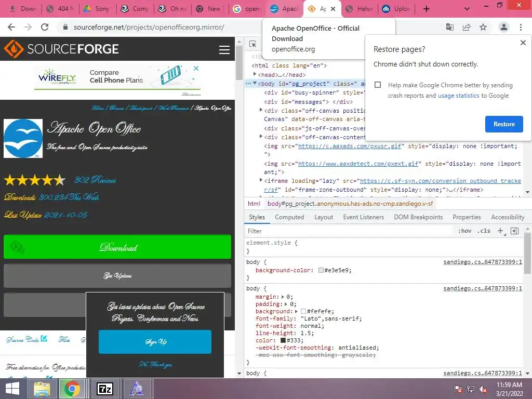Select the Layout tab

(x=324, y=217)
